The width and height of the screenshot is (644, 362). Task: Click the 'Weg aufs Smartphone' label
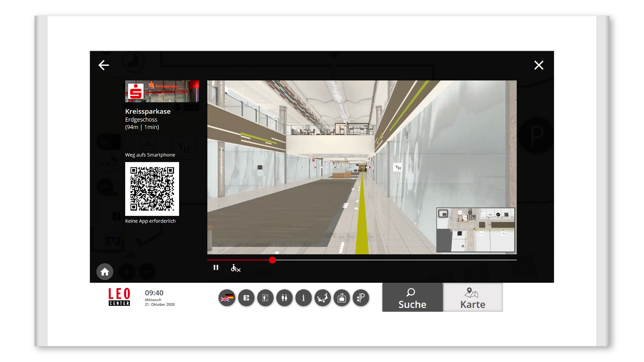[x=150, y=155]
